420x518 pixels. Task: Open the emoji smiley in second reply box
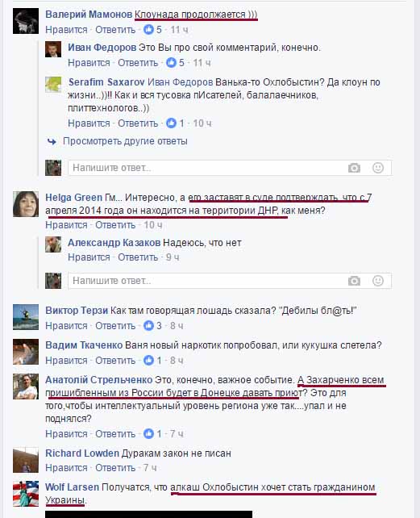(378, 281)
